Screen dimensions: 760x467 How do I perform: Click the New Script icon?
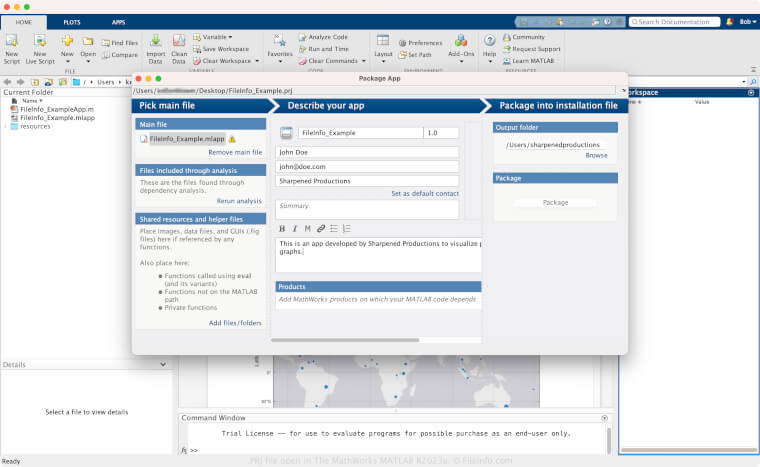[x=11, y=41]
